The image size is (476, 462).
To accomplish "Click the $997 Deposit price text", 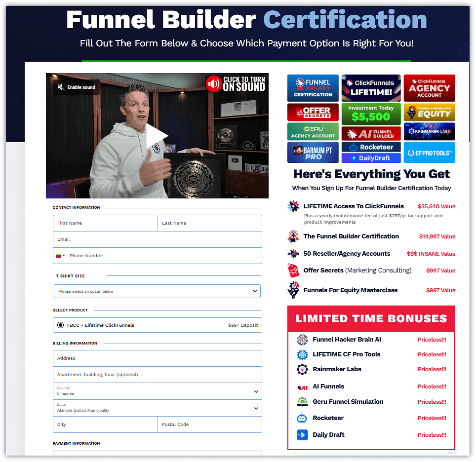I will (x=243, y=325).
